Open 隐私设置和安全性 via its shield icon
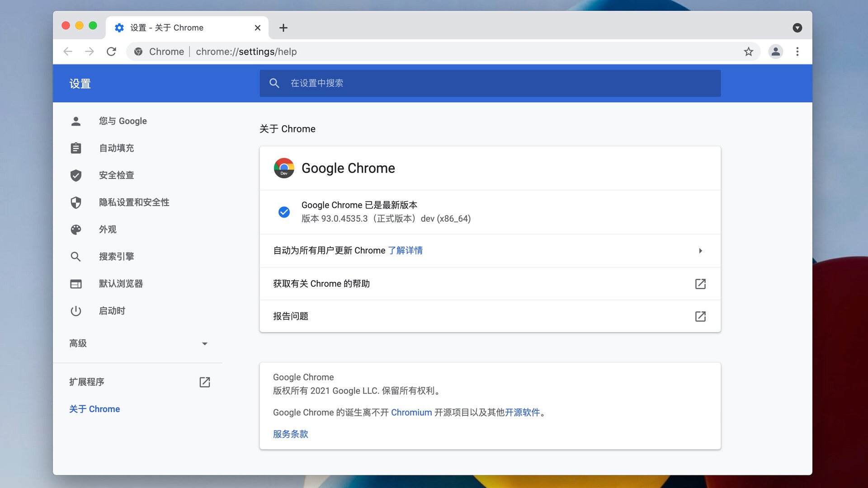 click(76, 202)
